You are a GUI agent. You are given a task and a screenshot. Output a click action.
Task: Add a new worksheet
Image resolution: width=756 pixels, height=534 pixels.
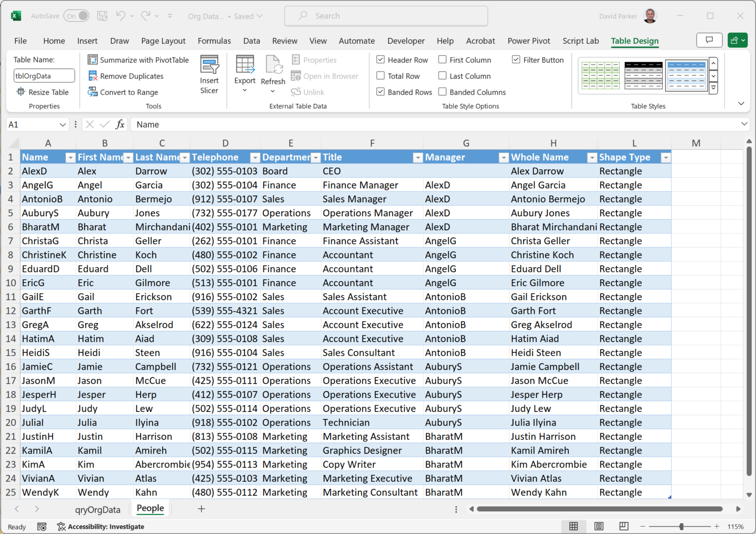tap(201, 509)
